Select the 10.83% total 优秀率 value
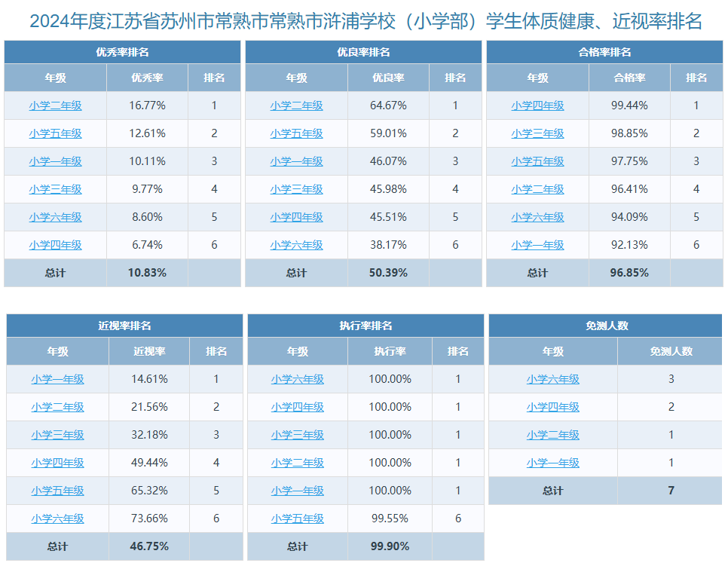The width and height of the screenshot is (728, 569). (147, 273)
